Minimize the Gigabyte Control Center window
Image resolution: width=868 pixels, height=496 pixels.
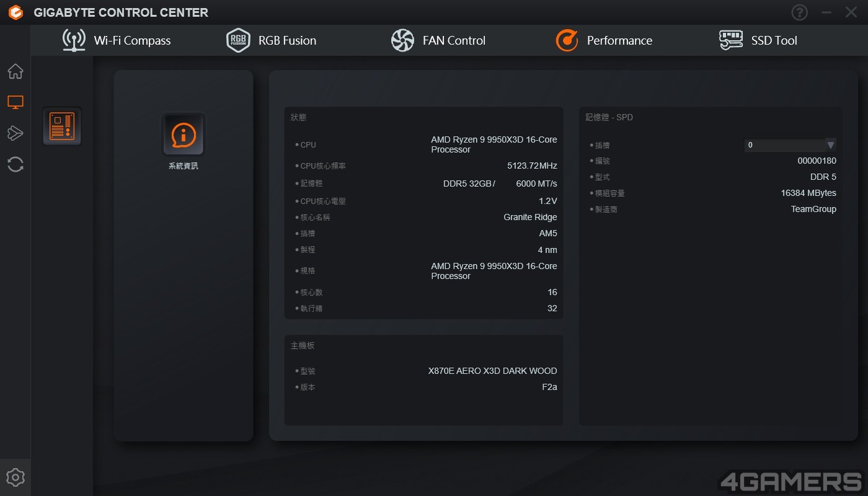(x=826, y=12)
